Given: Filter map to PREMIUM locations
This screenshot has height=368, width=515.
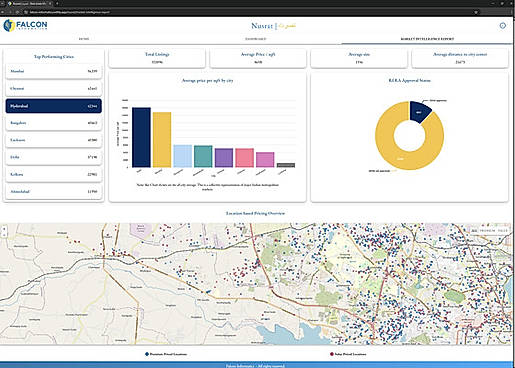Looking at the screenshot, I should [487, 231].
